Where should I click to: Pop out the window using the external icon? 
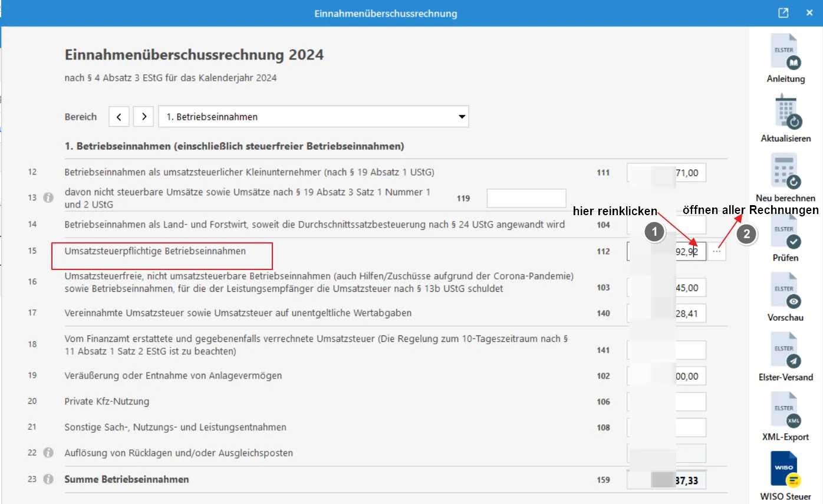tap(783, 13)
